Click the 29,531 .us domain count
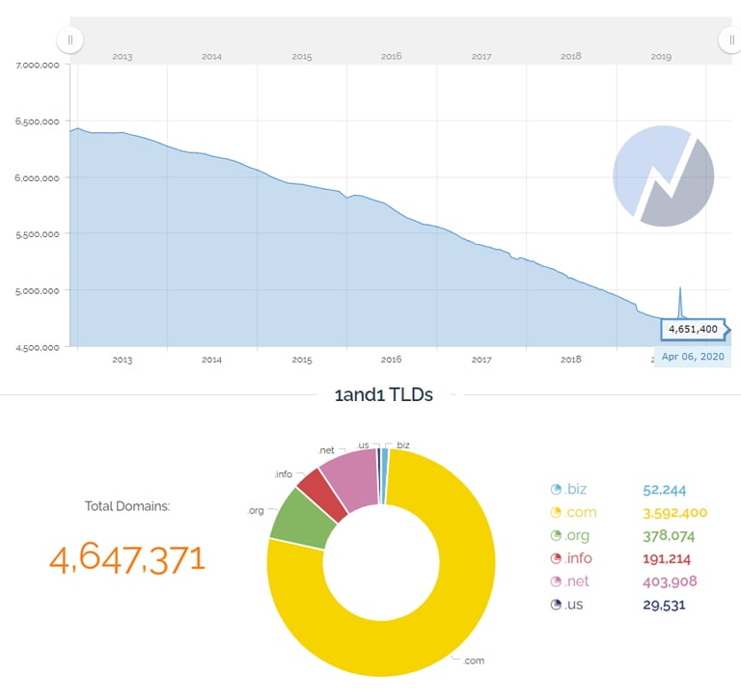 (664, 606)
